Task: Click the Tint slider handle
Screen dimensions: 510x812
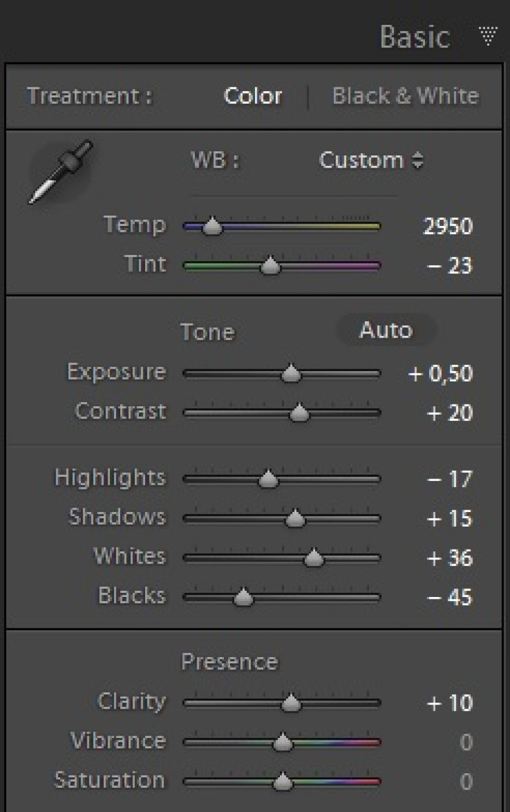Action: coord(270,265)
